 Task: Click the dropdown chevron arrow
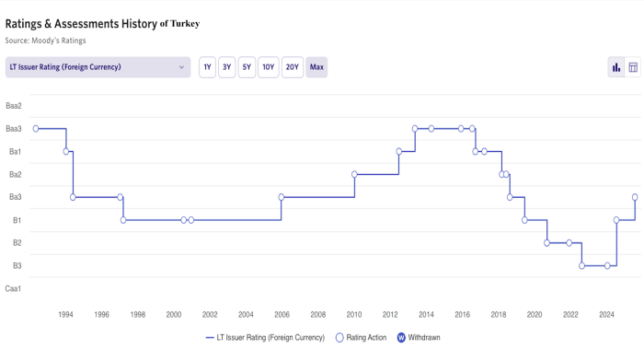(181, 67)
